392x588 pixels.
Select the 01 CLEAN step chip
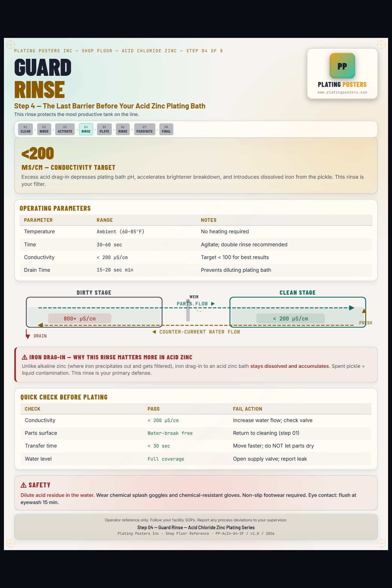(x=25, y=129)
